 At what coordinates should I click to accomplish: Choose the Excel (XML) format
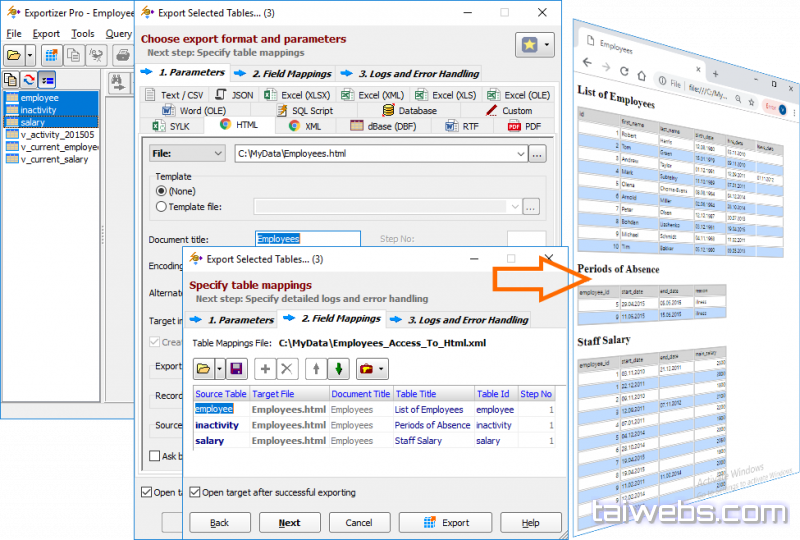[373, 95]
